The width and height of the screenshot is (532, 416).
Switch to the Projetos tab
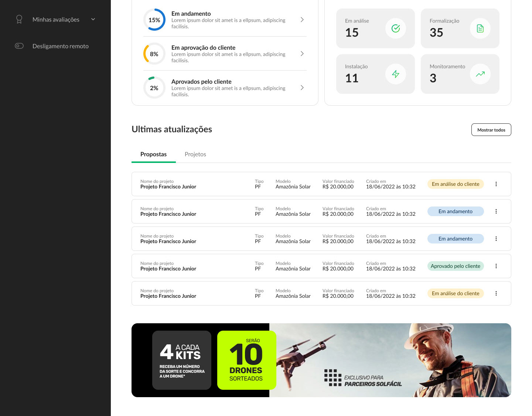click(x=195, y=154)
